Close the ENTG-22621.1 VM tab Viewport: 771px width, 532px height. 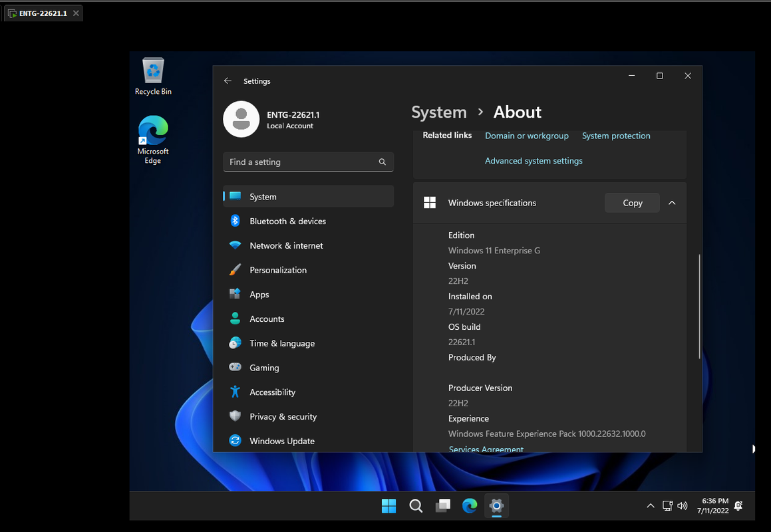[x=76, y=13]
